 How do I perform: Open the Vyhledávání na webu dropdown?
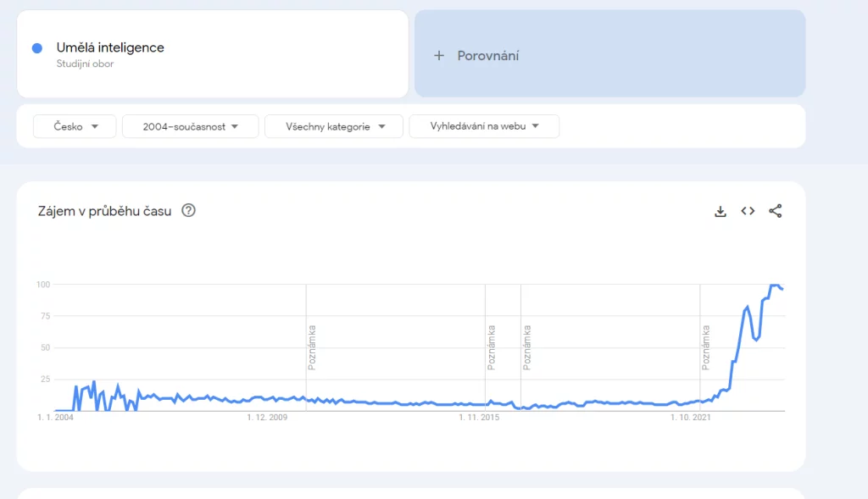(x=484, y=126)
